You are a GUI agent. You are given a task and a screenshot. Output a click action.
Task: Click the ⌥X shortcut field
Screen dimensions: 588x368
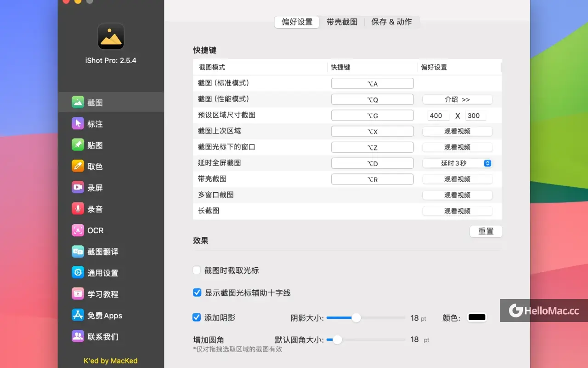pos(373,132)
